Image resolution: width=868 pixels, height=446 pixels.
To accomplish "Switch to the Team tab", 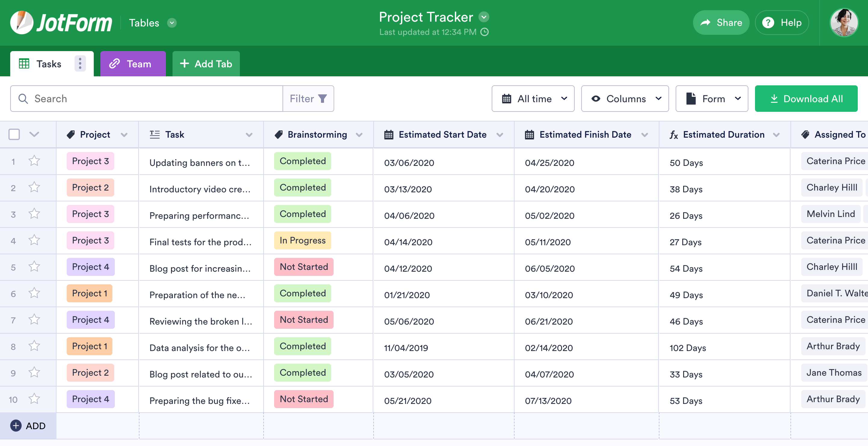I will pos(133,64).
